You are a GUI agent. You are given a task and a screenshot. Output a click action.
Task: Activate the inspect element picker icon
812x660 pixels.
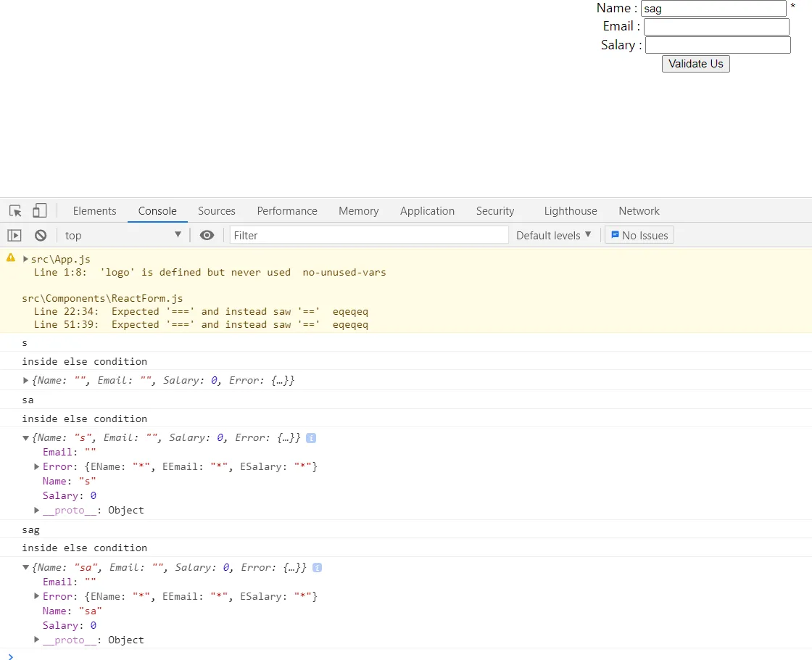(15, 211)
